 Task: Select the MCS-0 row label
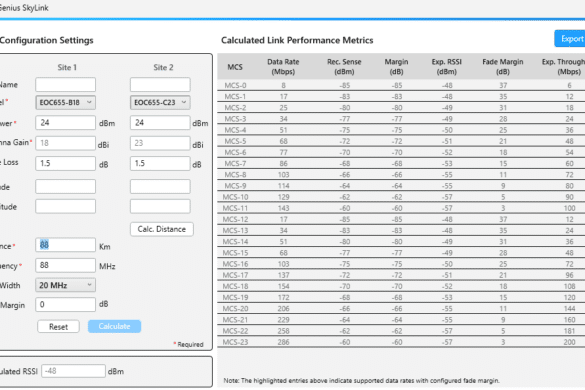tap(235, 85)
